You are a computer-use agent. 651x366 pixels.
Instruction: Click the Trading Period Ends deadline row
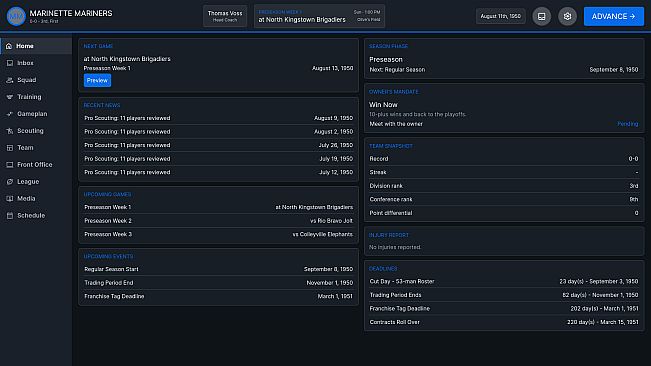click(x=504, y=295)
